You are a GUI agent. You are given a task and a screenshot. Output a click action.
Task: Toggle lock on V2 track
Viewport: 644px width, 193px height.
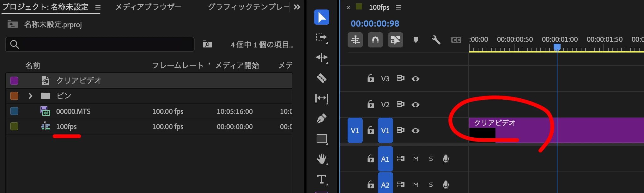pyautogui.click(x=371, y=104)
